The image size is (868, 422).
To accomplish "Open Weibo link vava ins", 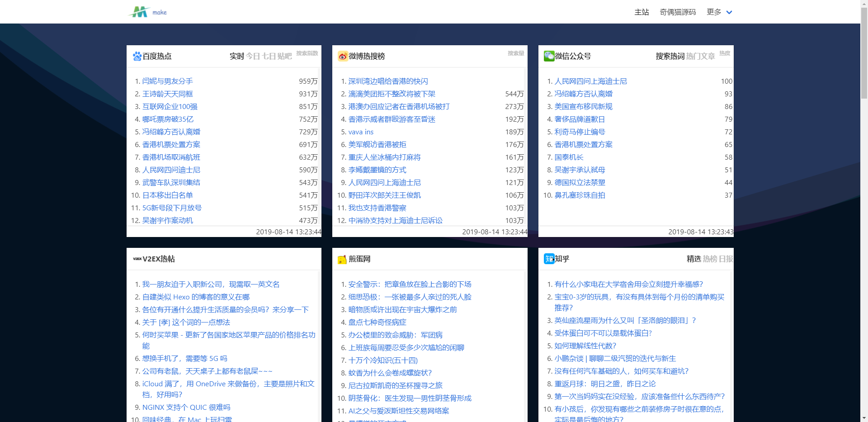I will [x=361, y=132].
